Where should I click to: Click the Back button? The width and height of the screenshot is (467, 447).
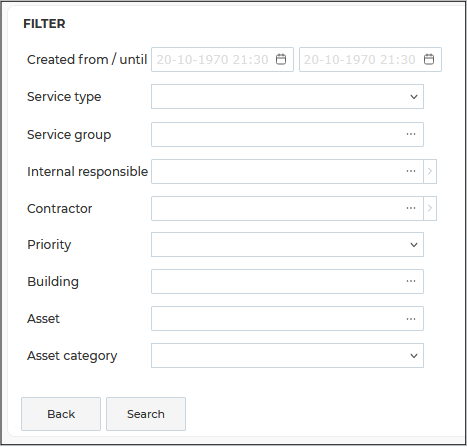(61, 414)
